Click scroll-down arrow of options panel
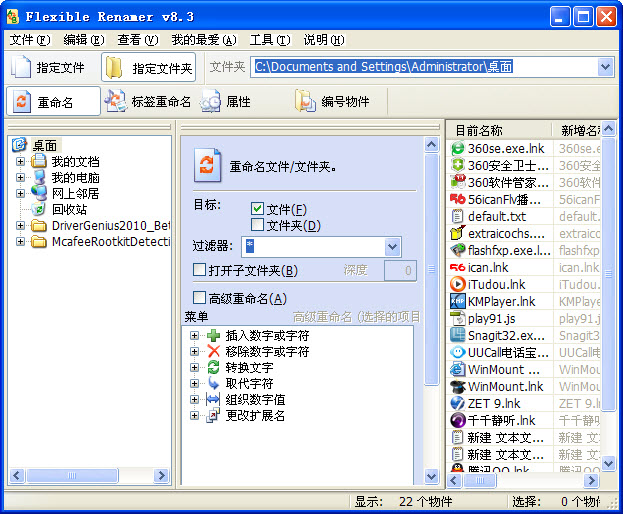This screenshot has width=623, height=514. tap(431, 475)
